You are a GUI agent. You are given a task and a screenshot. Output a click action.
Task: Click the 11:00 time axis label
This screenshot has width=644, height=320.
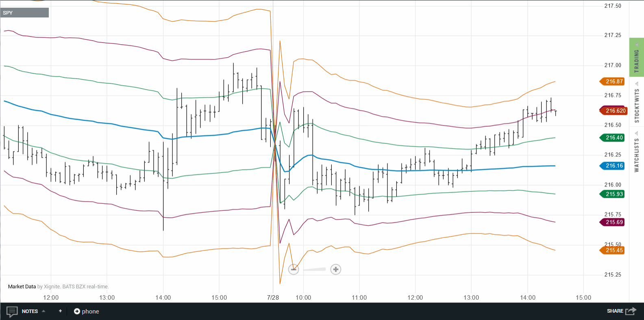tap(359, 297)
